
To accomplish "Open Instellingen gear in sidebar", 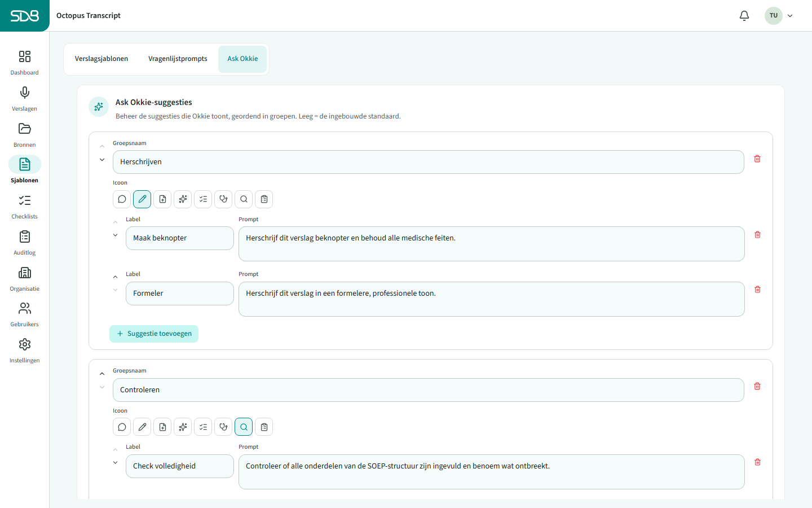I will tap(24, 350).
